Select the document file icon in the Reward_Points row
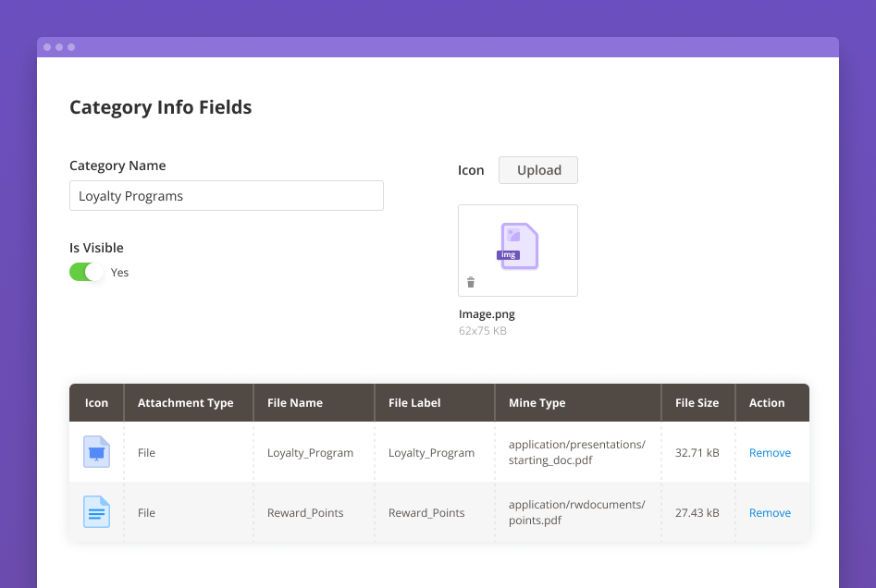 click(x=96, y=512)
